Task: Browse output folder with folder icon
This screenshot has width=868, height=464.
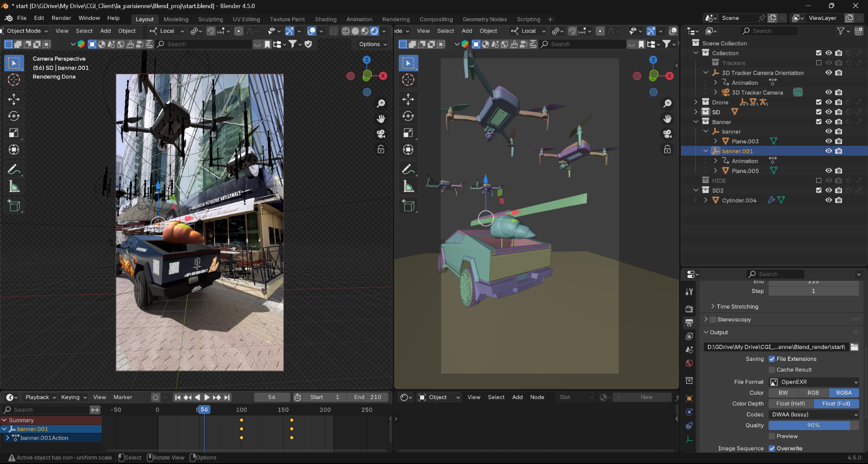Action: tap(854, 347)
